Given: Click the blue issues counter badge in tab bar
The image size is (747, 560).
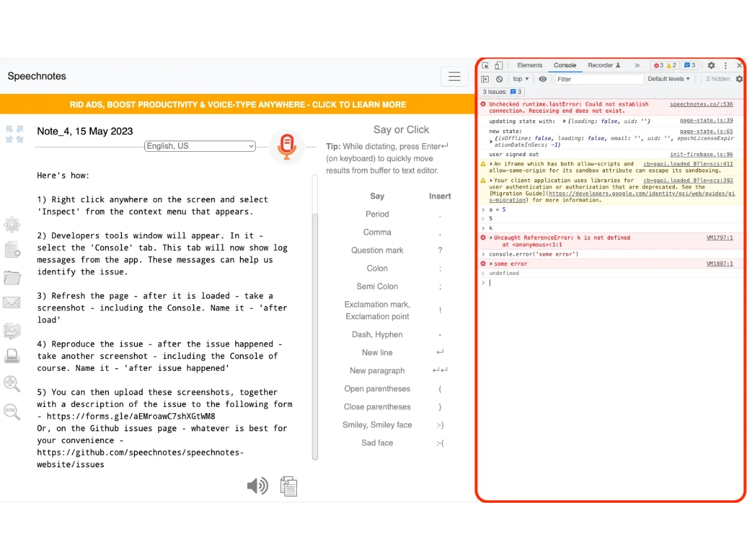Looking at the screenshot, I should click(690, 65).
